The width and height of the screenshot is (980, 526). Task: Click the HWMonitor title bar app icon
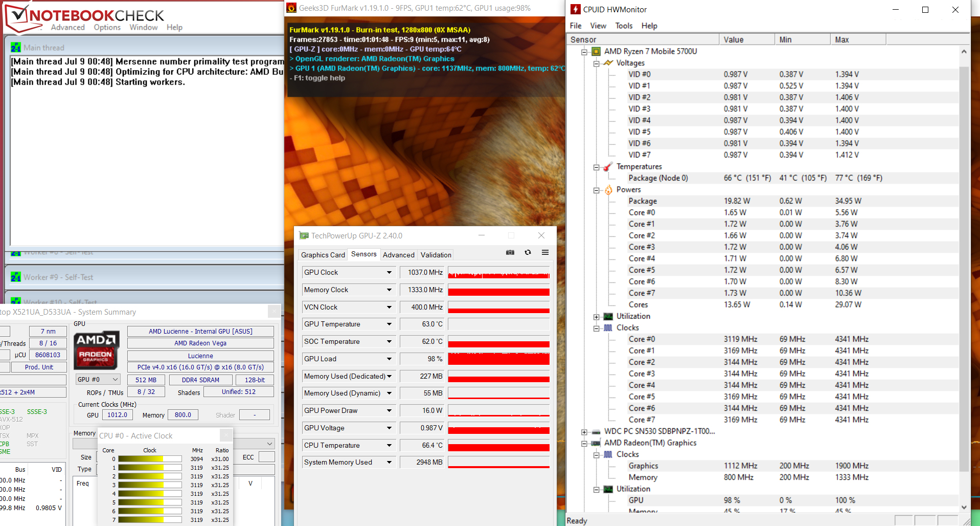coord(576,9)
